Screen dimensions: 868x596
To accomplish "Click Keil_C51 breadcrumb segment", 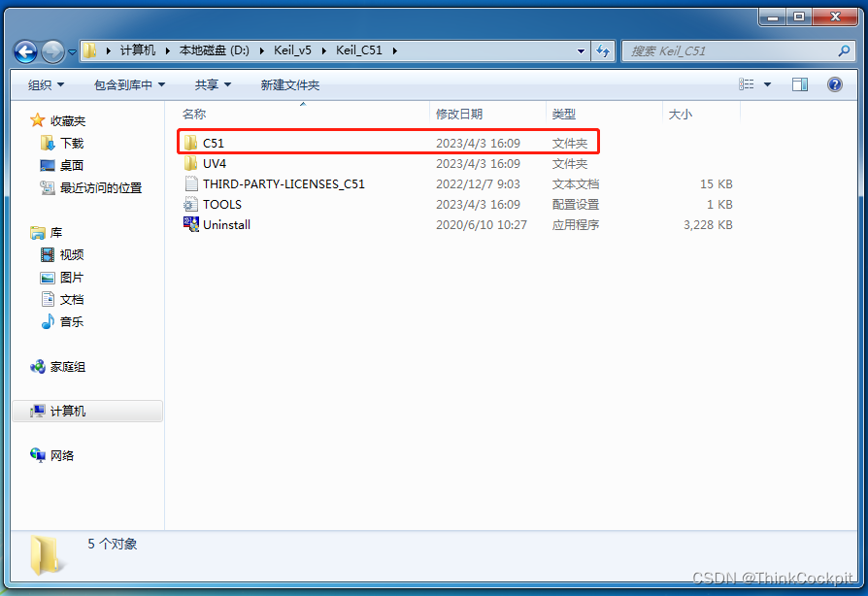I will 358,50.
